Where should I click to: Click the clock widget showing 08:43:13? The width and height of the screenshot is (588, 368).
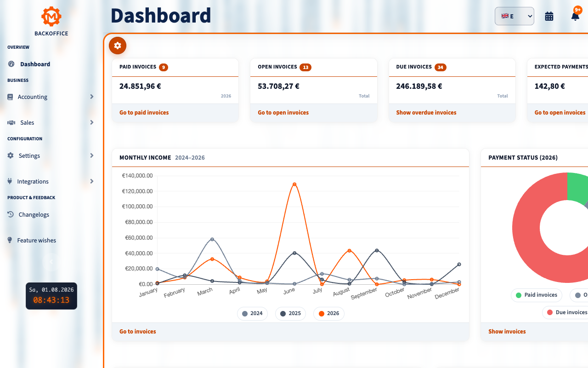(51, 296)
